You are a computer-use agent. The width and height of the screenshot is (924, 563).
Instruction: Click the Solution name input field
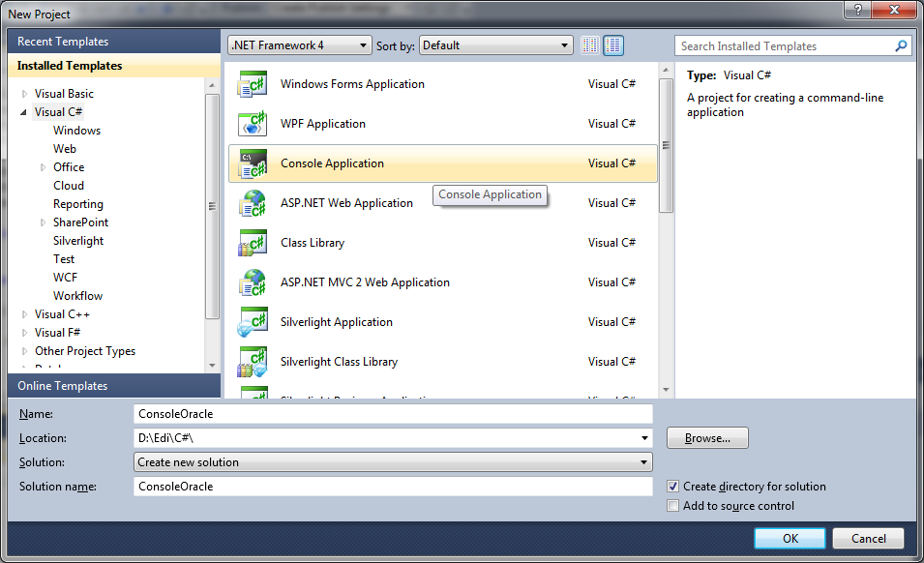click(x=393, y=487)
